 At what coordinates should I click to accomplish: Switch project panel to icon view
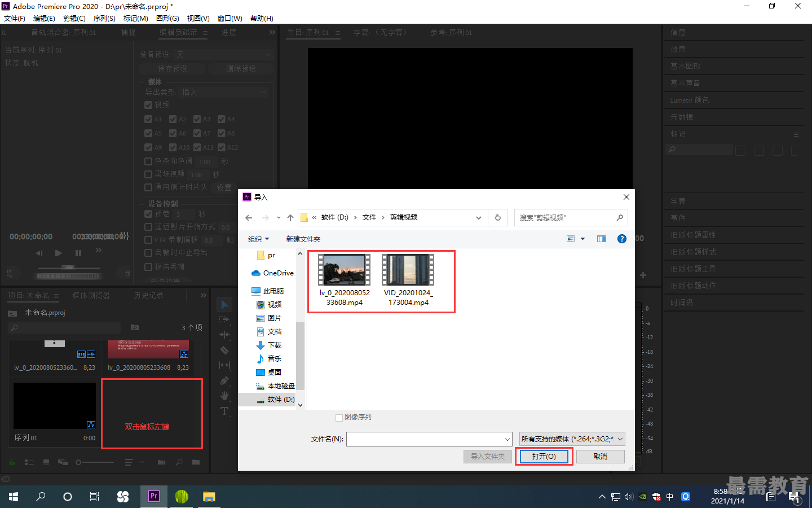click(46, 462)
